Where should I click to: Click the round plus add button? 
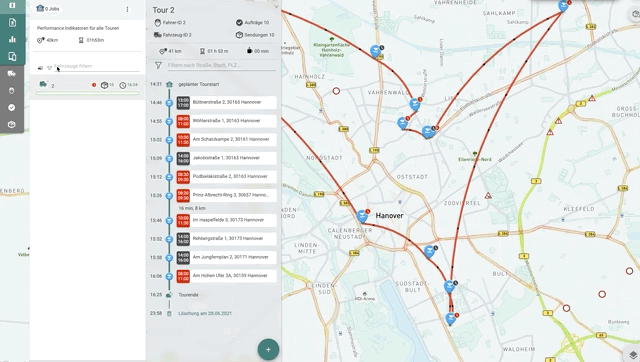pos(268,349)
